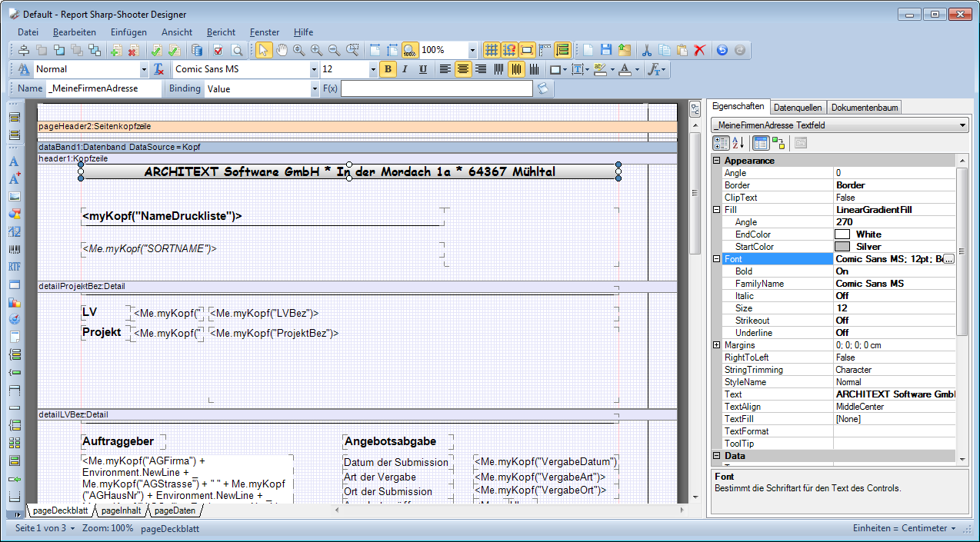Click the cut scissors icon

647,50
